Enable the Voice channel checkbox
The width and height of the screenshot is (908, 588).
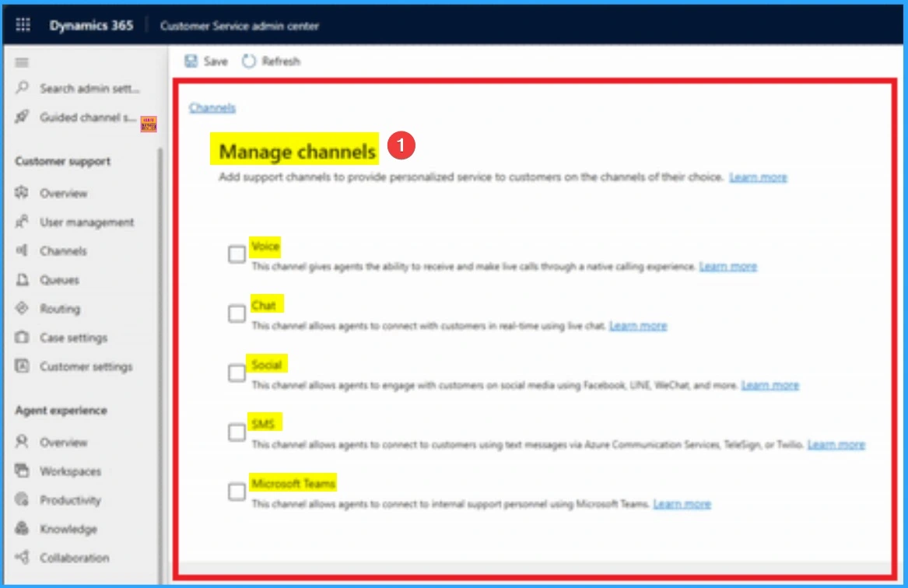237,254
